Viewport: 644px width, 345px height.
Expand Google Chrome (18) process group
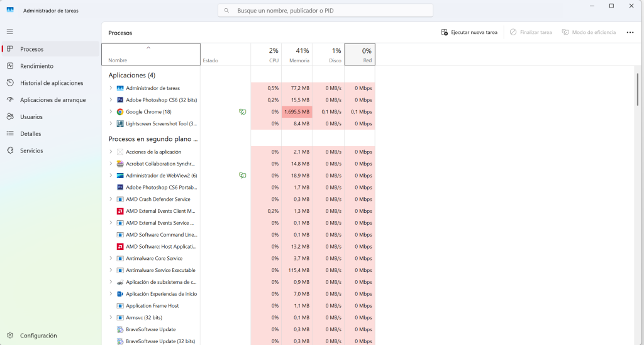point(111,112)
